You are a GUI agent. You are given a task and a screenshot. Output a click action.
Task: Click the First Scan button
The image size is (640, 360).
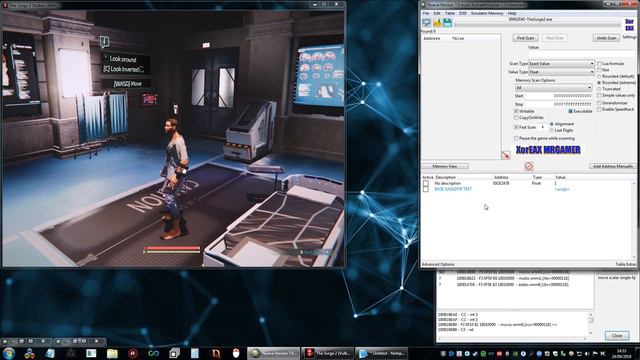point(525,38)
